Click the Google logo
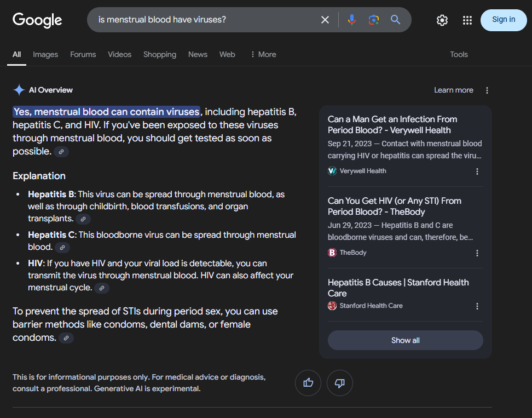The width and height of the screenshot is (532, 418). (37, 20)
